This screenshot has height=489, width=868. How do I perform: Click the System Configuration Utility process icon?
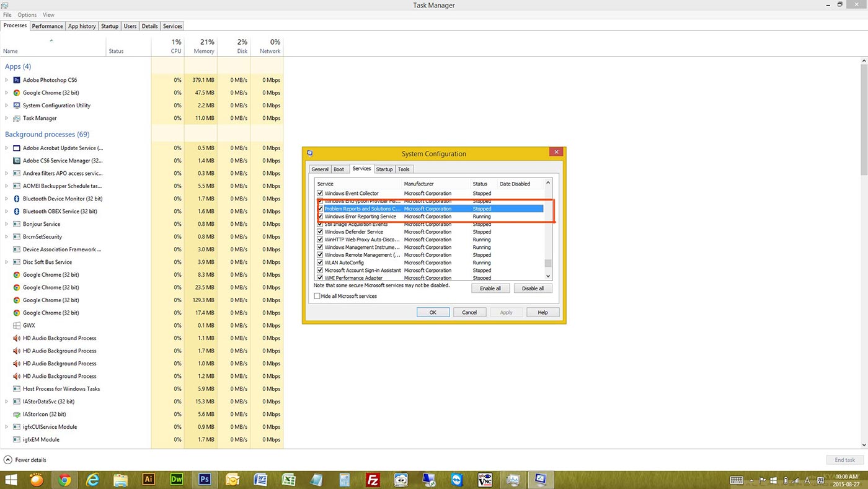(x=17, y=105)
